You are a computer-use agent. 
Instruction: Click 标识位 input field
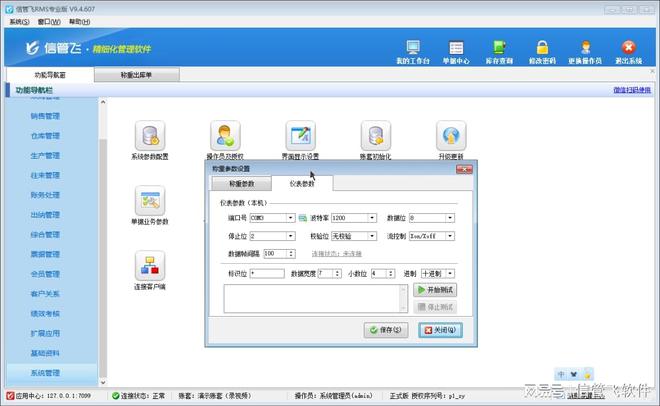[267, 273]
